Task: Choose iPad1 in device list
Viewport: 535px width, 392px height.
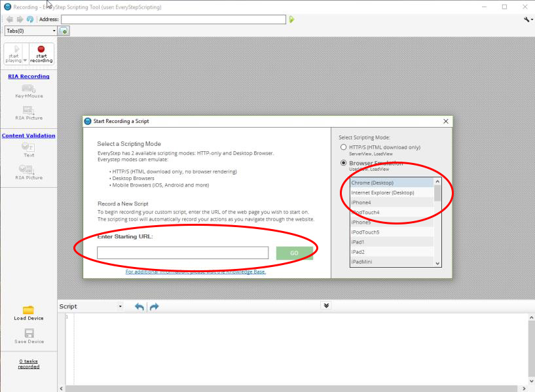Action: (x=392, y=242)
